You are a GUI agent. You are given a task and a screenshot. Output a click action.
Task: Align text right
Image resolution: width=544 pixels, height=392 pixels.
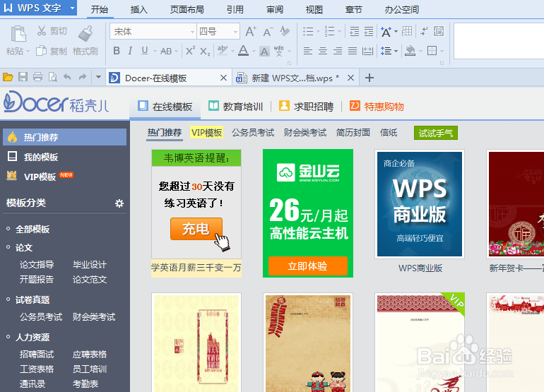point(338,52)
